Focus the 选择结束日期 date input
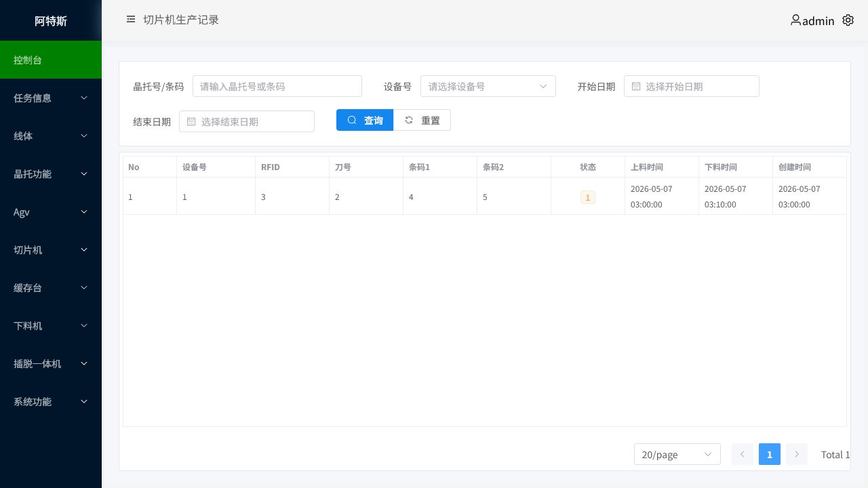 [x=247, y=121]
